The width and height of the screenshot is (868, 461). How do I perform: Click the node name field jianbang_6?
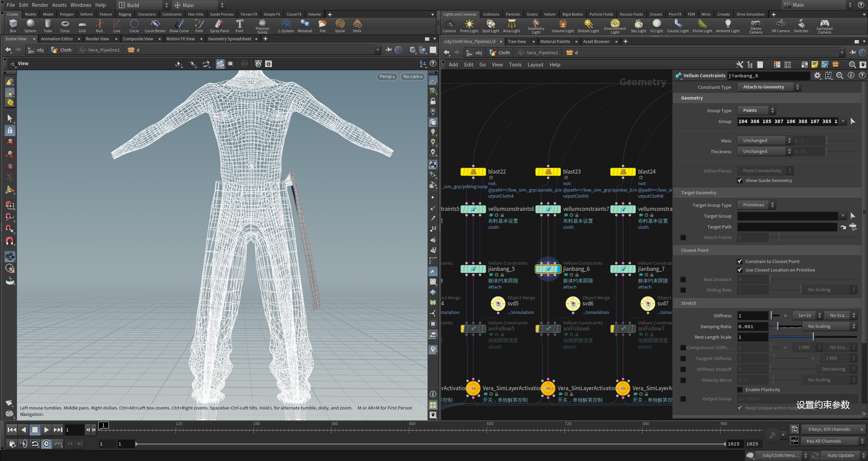click(769, 76)
